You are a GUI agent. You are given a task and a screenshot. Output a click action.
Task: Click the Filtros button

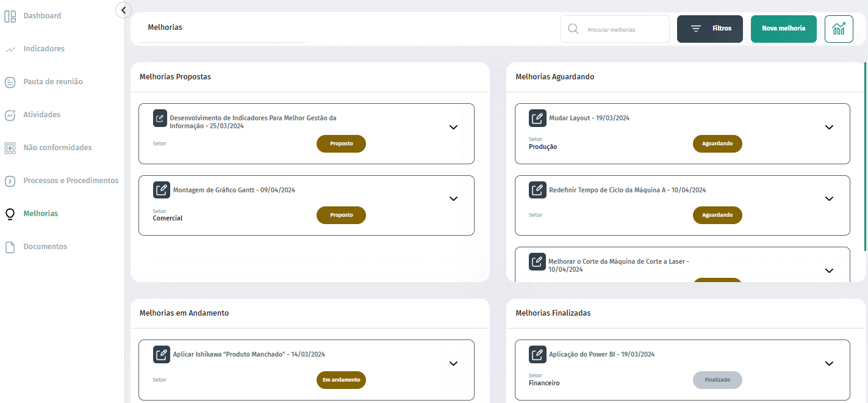[x=710, y=29]
